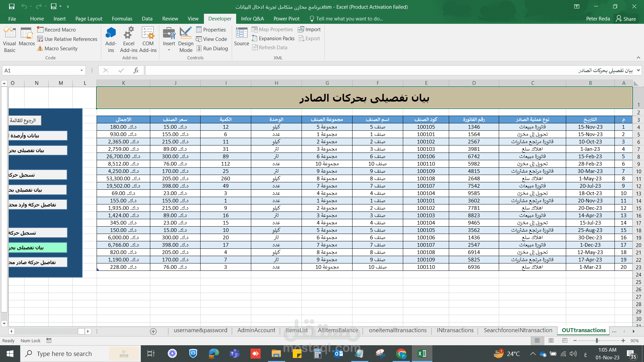
Task: Open the XML Source pane
Action: 241,37
